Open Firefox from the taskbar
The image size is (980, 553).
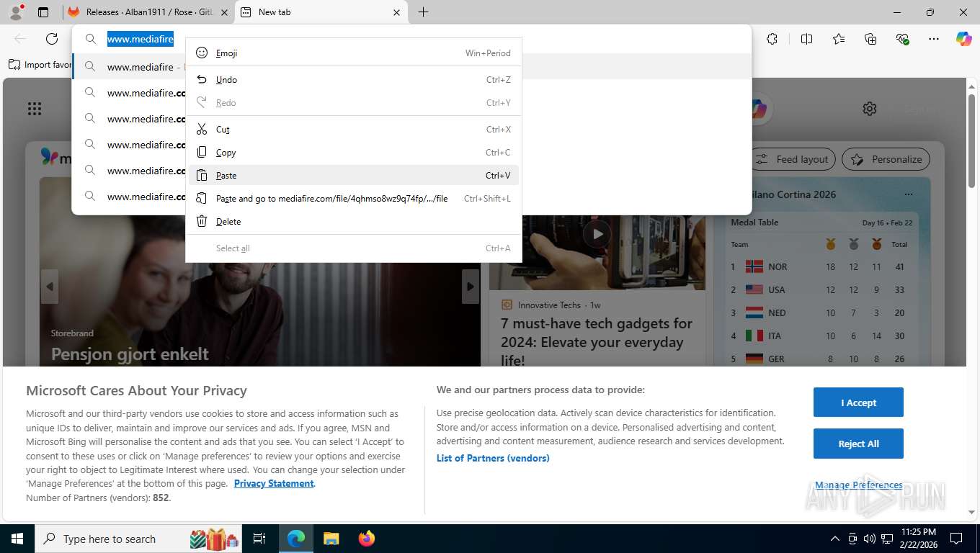(366, 539)
